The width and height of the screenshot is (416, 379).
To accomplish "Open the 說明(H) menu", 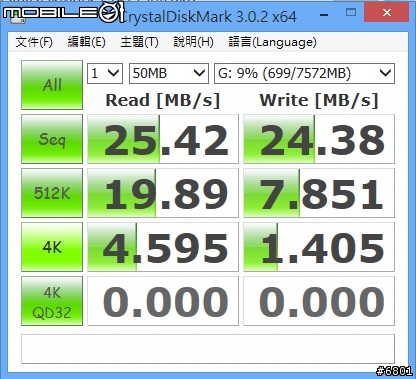I will [x=193, y=42].
